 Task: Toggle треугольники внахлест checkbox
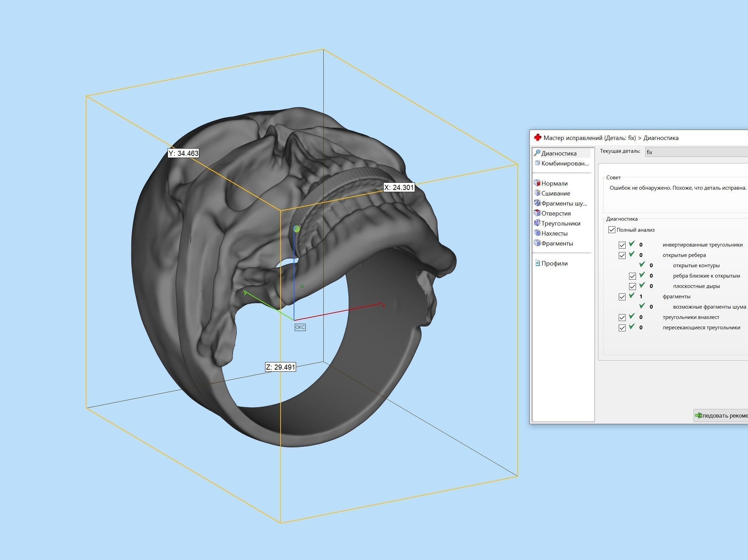[622, 318]
